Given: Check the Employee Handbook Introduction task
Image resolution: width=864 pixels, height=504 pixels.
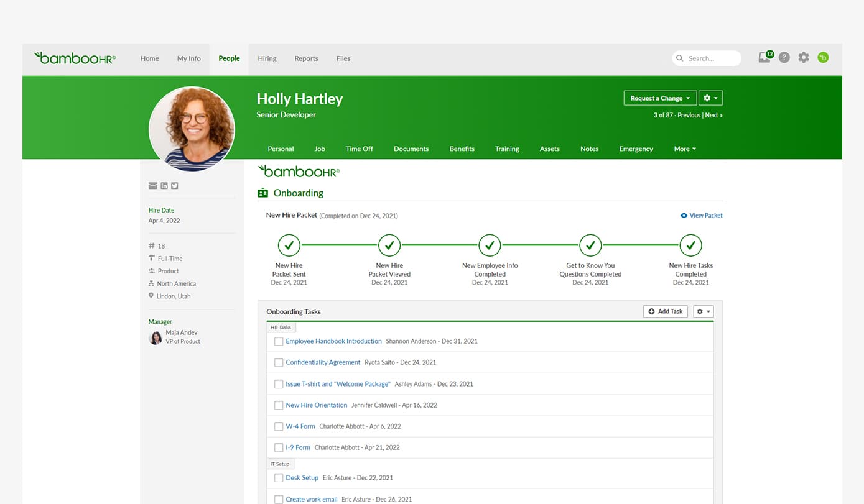Looking at the screenshot, I should coord(279,341).
